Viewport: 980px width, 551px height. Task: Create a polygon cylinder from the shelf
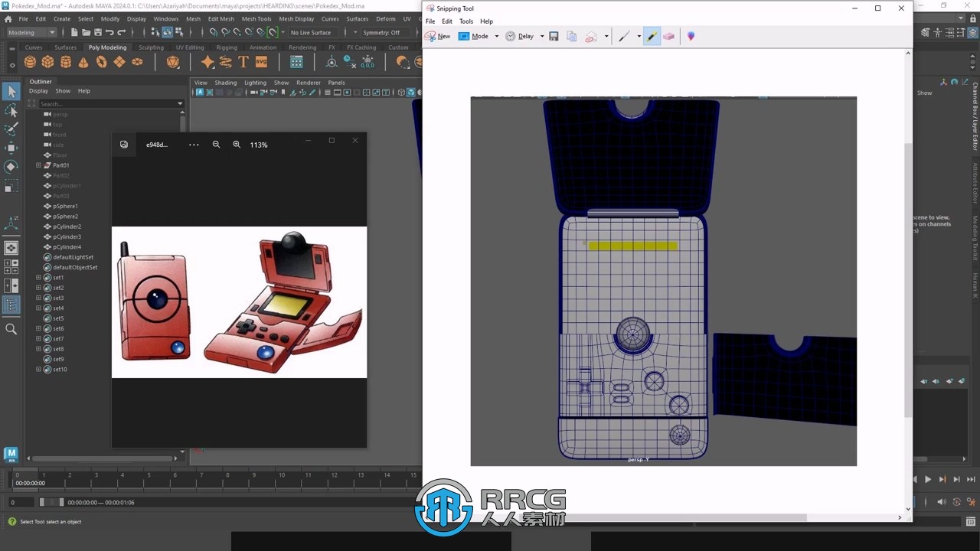click(66, 62)
